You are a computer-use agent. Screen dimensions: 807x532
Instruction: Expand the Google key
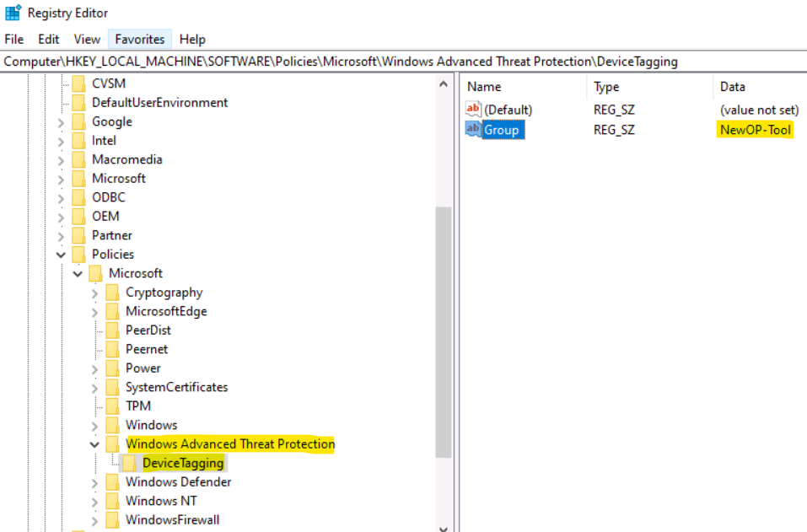coord(61,122)
